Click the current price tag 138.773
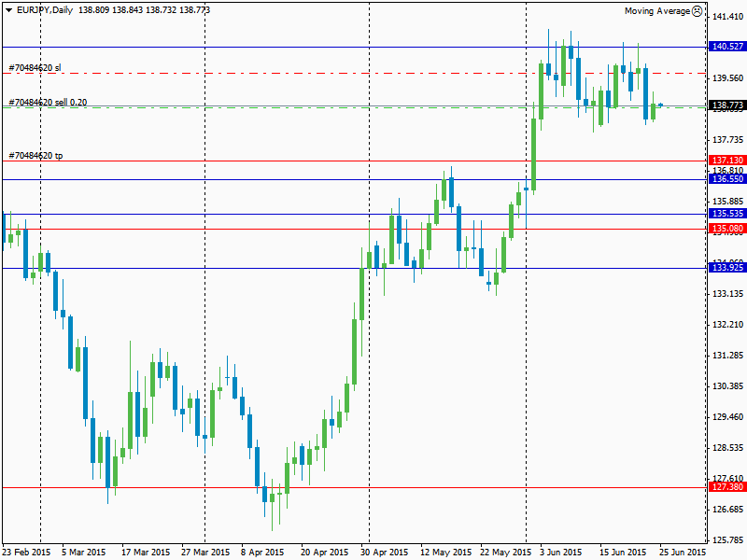Image resolution: width=747 pixels, height=560 pixels. [x=727, y=105]
